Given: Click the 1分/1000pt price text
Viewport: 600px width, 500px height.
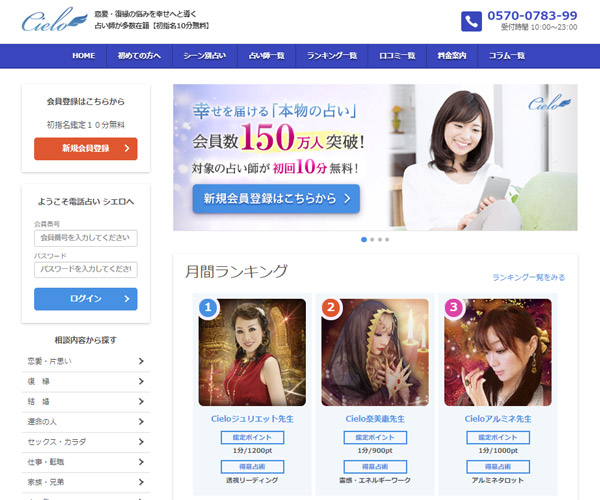Looking at the screenshot, I should (x=498, y=451).
